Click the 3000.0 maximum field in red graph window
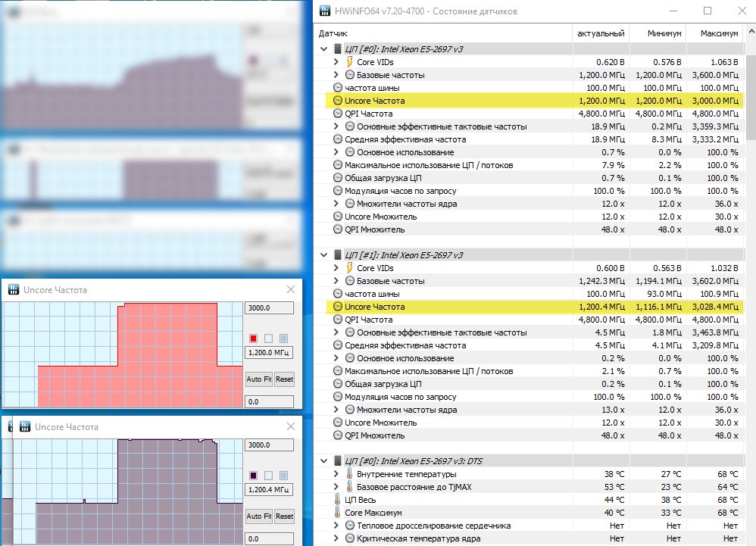 tap(270, 308)
